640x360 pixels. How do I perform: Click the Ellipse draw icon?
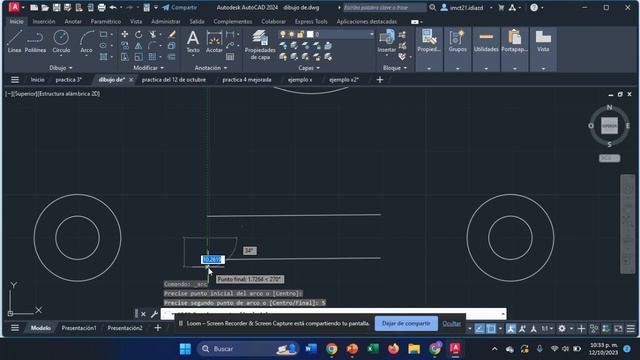click(x=104, y=46)
